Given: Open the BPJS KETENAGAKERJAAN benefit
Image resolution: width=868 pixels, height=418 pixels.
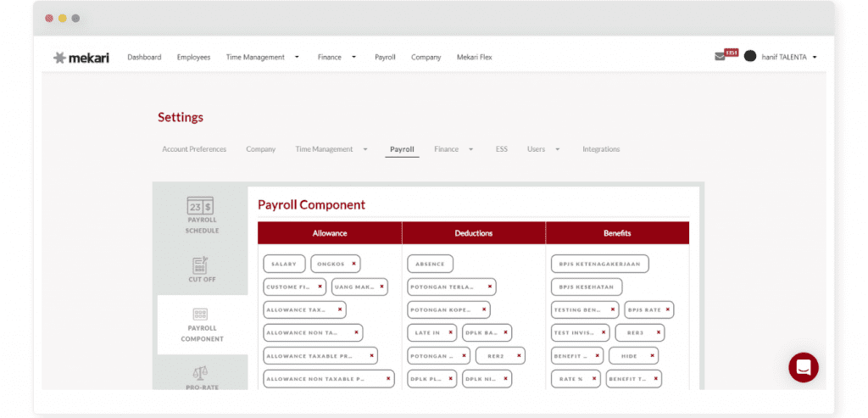Looking at the screenshot, I should point(599,264).
